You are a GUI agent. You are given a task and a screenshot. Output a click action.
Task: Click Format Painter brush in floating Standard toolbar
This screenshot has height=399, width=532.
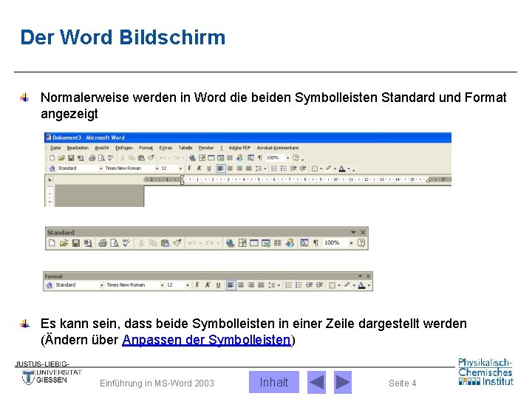177,243
